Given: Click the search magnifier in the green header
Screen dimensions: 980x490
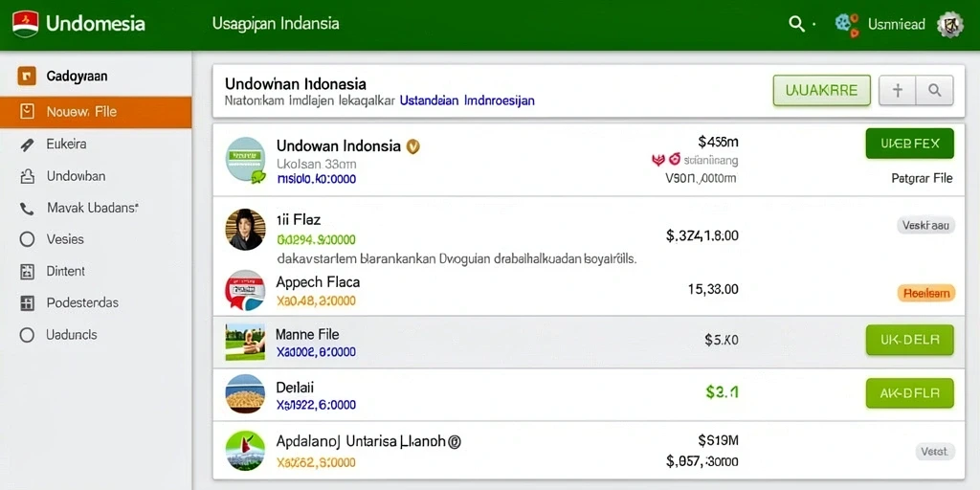Looking at the screenshot, I should click(796, 24).
